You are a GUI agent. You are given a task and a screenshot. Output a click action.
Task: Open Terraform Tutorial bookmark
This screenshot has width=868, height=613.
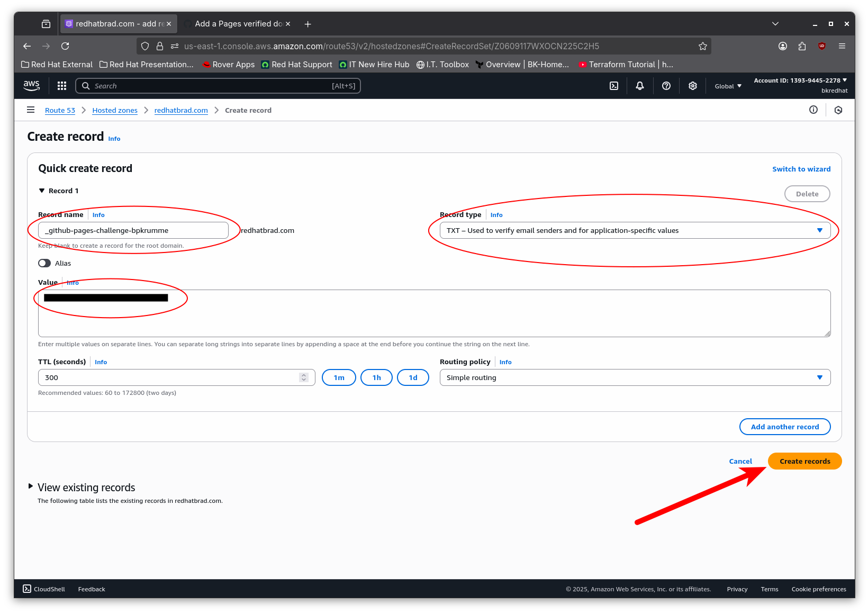click(626, 65)
